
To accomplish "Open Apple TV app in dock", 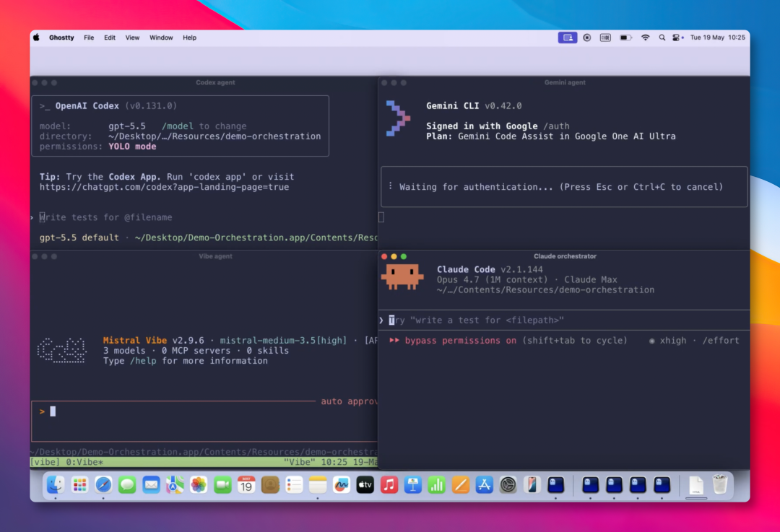I will [x=365, y=485].
